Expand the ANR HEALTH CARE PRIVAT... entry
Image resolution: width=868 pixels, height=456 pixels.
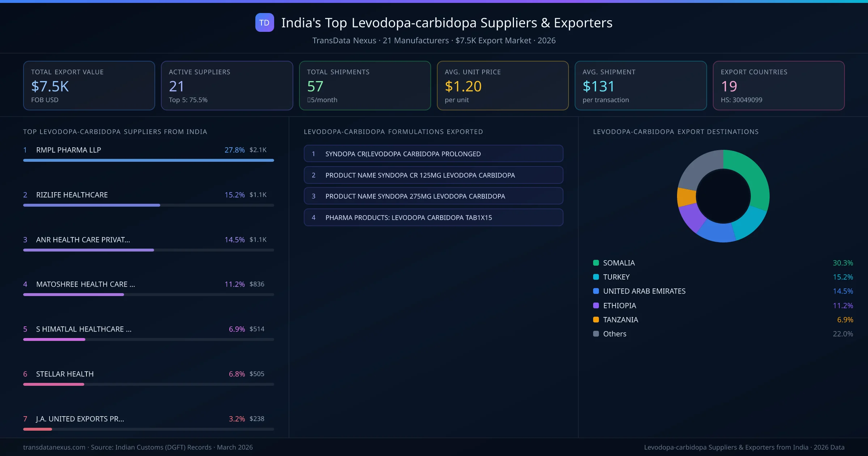pos(148,240)
